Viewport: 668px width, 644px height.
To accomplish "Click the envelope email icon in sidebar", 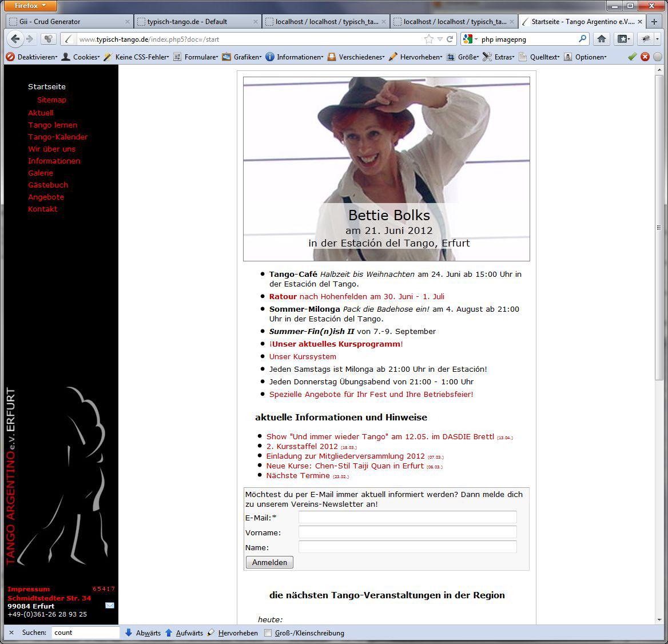I will click(x=110, y=605).
